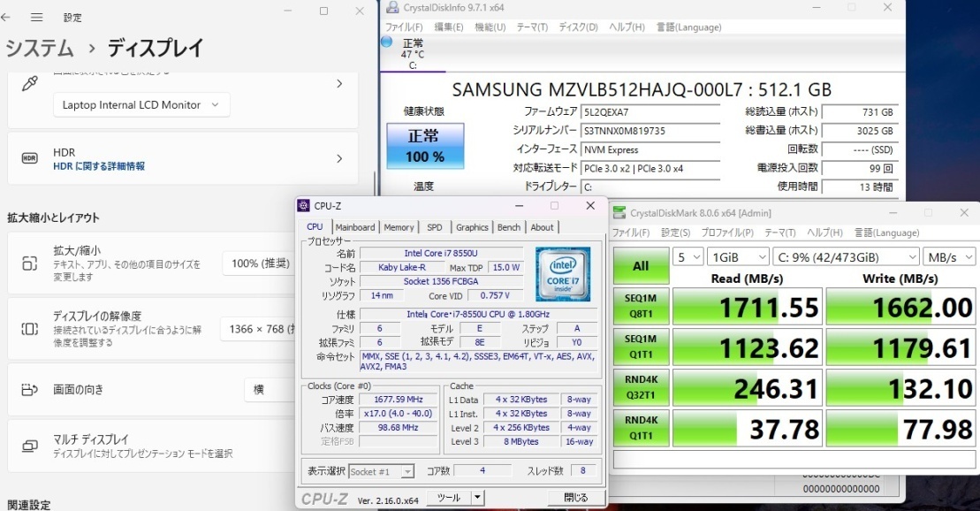Switch to the SPD tab in CPU-Z
The image size is (980, 511).
pos(435,227)
